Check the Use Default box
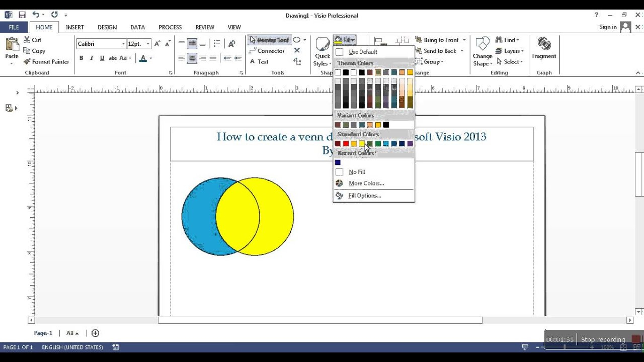Screen dimensions: 644x362 [x=340, y=52]
